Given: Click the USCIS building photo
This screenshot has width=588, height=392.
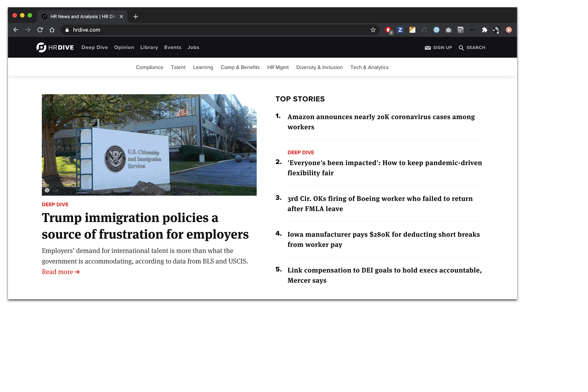Looking at the screenshot, I should pyautogui.click(x=149, y=145).
